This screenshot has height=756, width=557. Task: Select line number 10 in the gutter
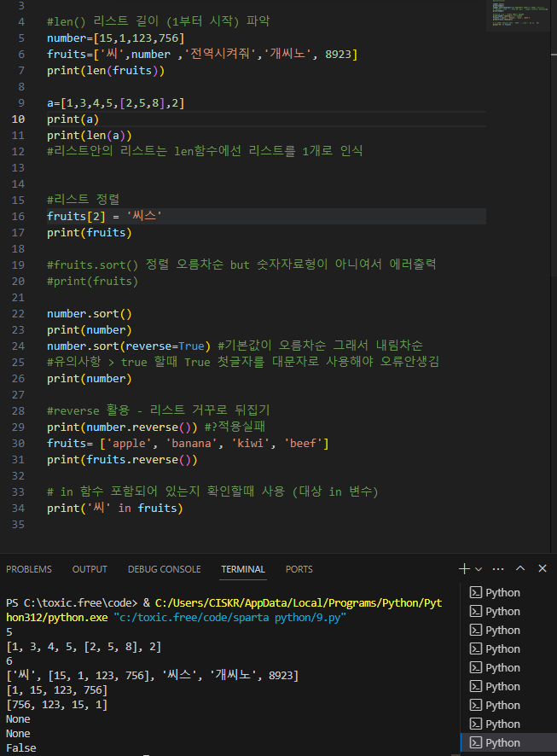18,119
